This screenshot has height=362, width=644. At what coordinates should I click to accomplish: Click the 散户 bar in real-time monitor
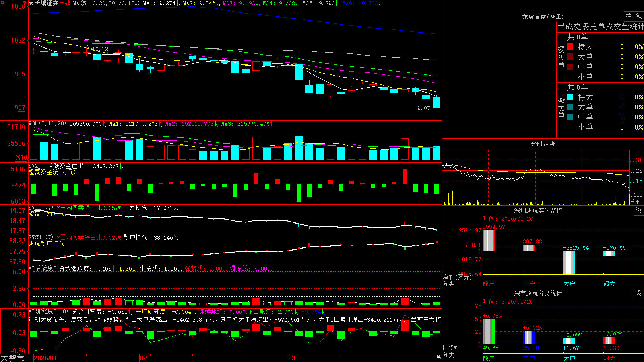coord(489,241)
